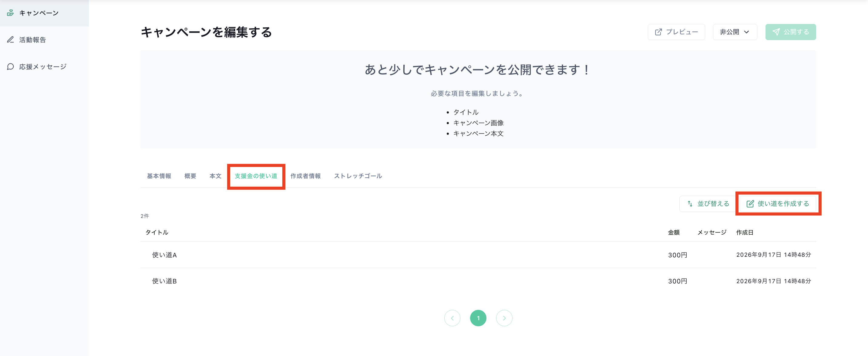Click the 作成日 column header
The image size is (868, 356).
pos(745,232)
